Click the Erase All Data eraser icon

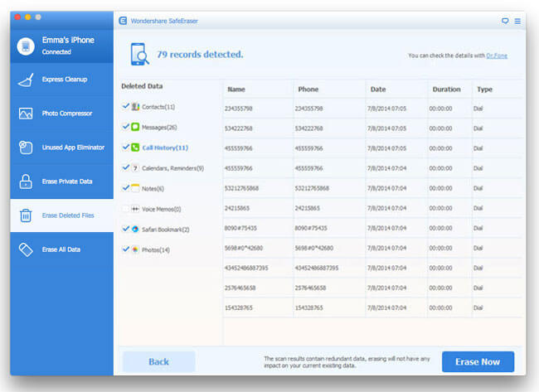click(x=26, y=249)
